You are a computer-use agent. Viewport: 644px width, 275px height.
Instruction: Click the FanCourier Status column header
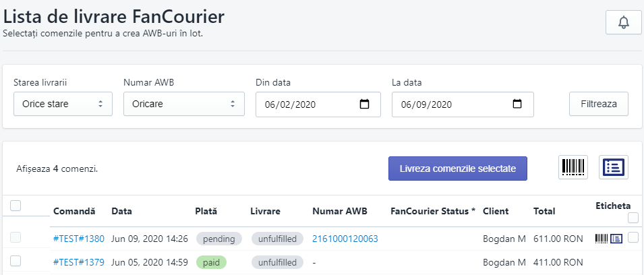point(433,212)
